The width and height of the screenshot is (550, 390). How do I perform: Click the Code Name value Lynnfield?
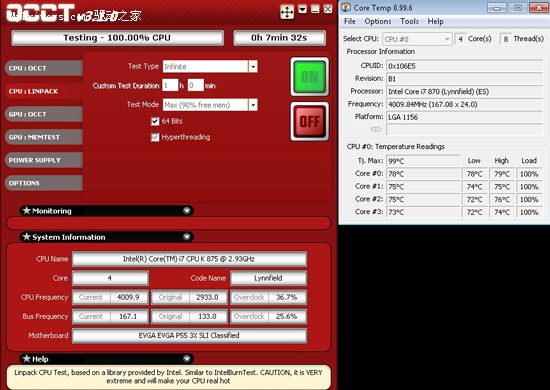coord(268,278)
